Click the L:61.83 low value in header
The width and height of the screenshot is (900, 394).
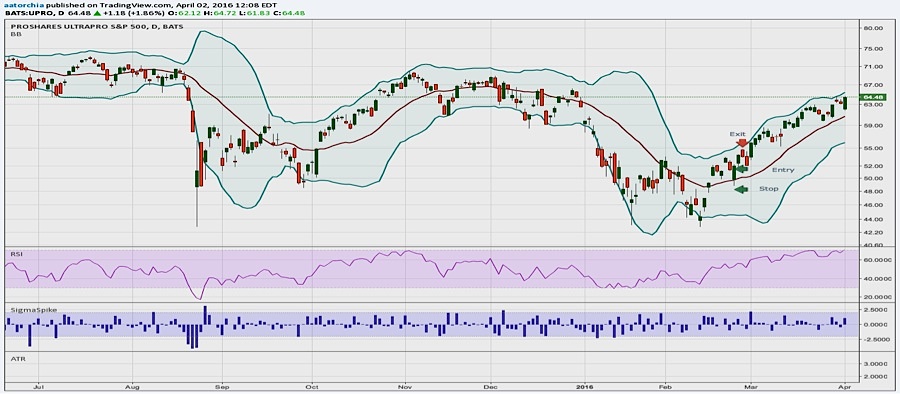tap(256, 13)
